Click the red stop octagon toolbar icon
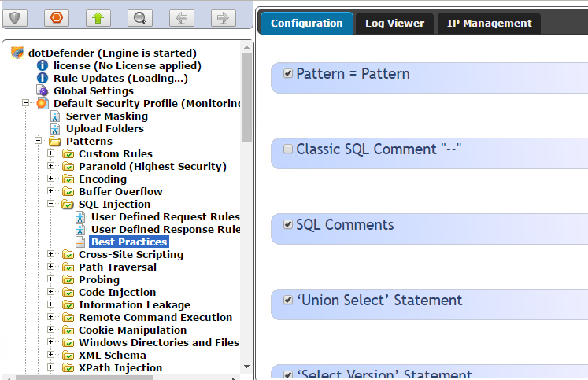 (x=57, y=17)
